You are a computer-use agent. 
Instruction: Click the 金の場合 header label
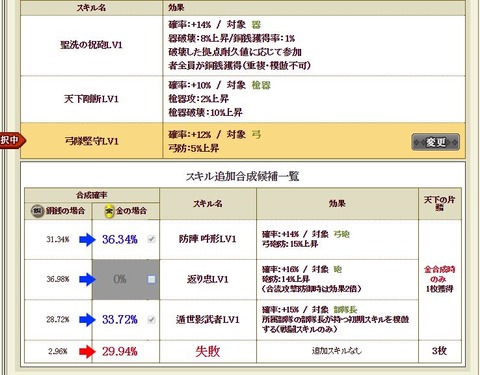[131, 211]
